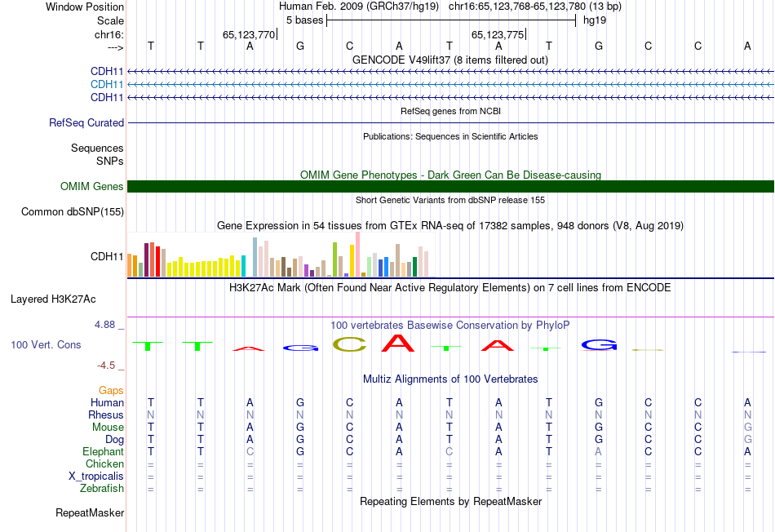Click the 'Human Feb. 2009 (GRCh37/hg19)' assembly text

[359, 7]
